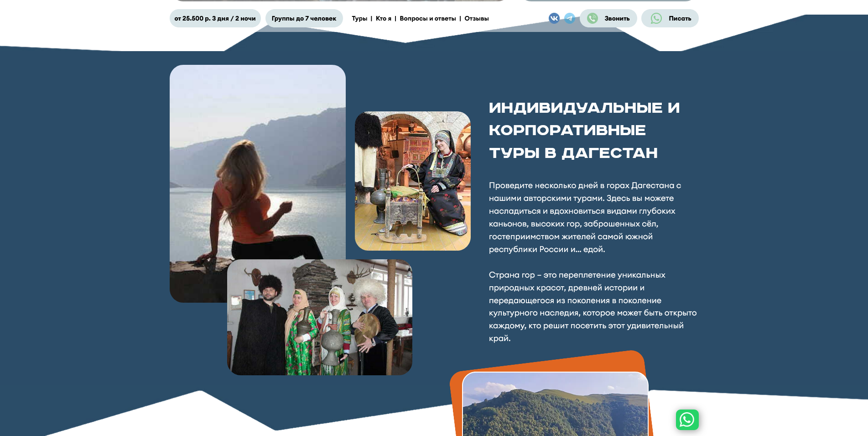
Task: Click paragraph starting Страна гор
Action: click(593, 307)
